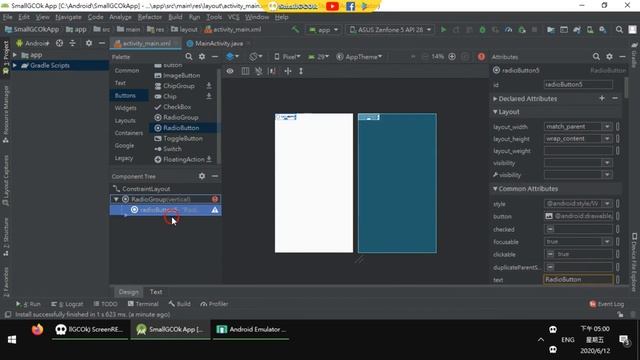
Task: Click the id field radioButton5
Action: (578, 84)
